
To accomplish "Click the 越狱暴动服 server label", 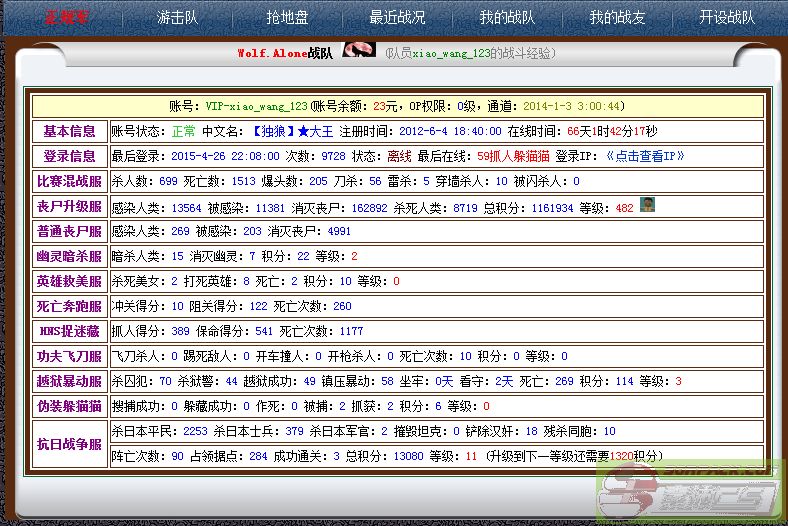I will click(69, 381).
